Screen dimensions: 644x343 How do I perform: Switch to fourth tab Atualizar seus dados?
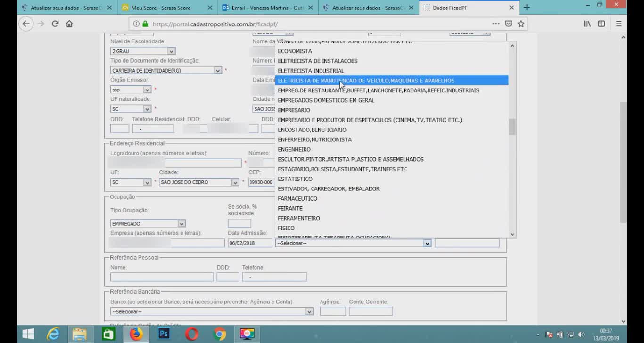tap(369, 8)
